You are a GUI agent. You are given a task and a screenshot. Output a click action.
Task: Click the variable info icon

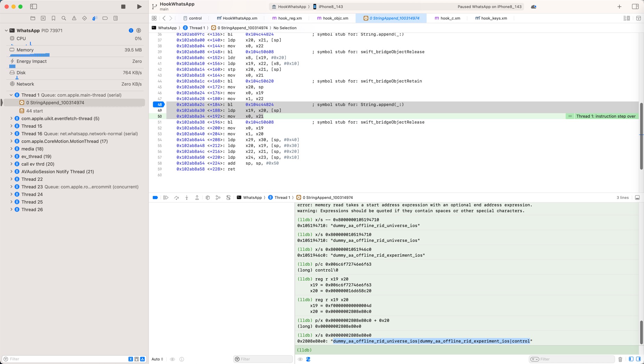click(x=182, y=359)
